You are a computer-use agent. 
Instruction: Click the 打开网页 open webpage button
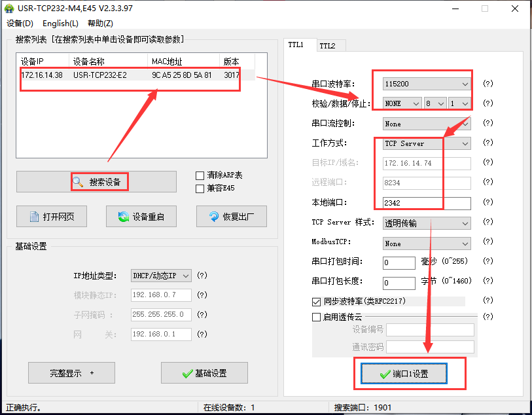pos(52,217)
